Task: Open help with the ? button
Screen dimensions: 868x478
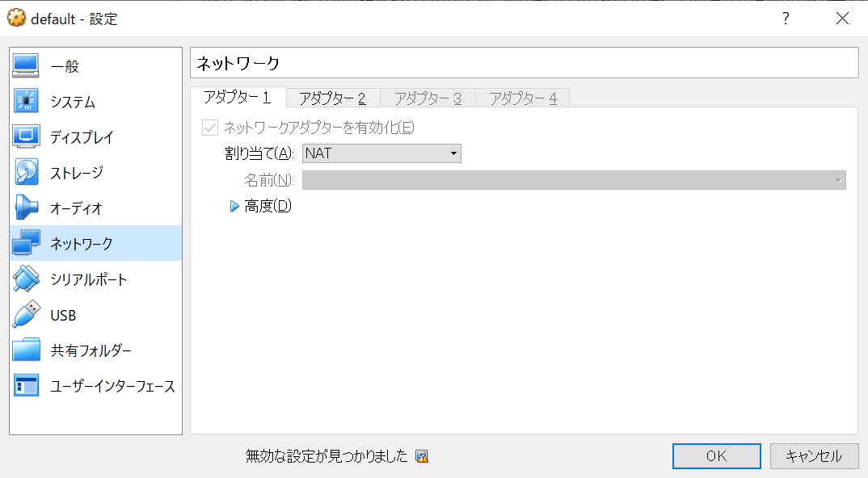Action: pyautogui.click(x=786, y=19)
